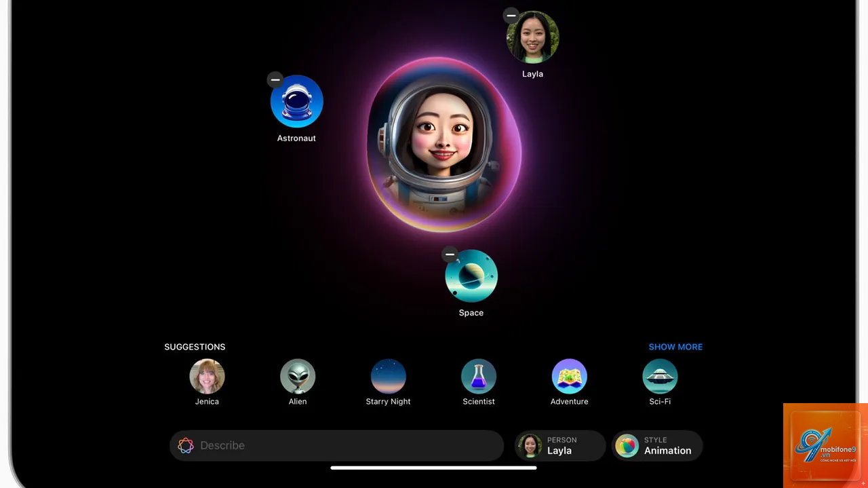The height and width of the screenshot is (488, 868).
Task: Select the Space planet bubble
Action: point(471,276)
